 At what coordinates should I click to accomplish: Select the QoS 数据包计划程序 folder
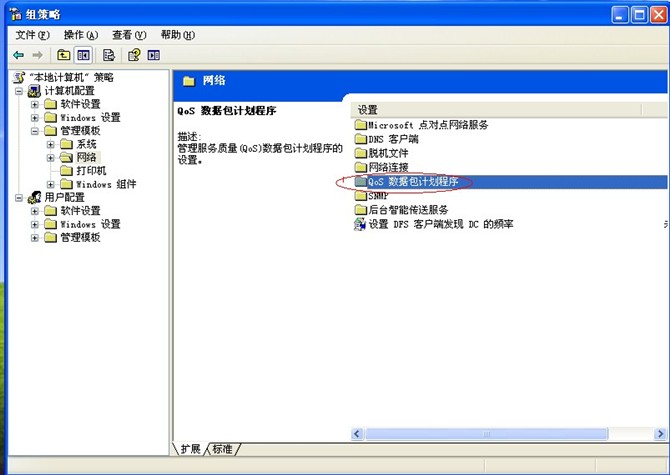click(x=414, y=182)
